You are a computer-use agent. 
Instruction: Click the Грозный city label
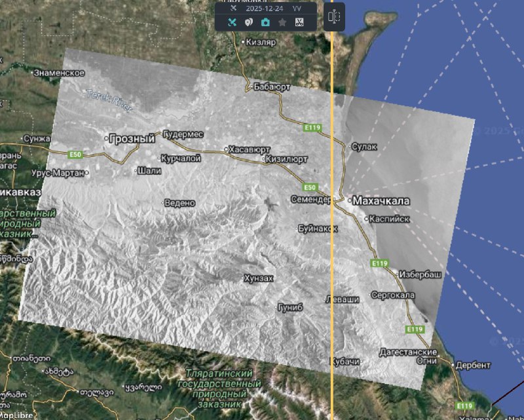[132, 139]
